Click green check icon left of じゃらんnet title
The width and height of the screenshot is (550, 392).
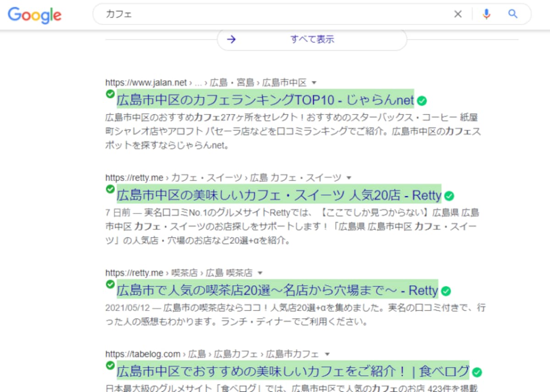[110, 94]
